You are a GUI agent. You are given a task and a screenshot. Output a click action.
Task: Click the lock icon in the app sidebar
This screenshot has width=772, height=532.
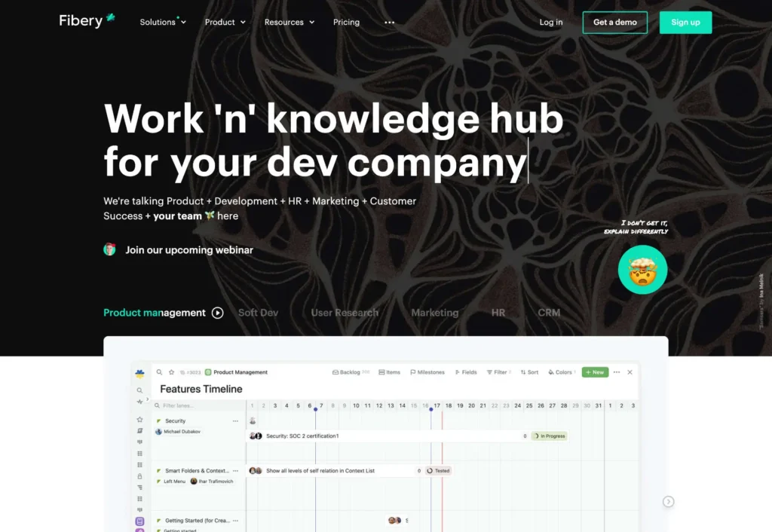[139, 476]
